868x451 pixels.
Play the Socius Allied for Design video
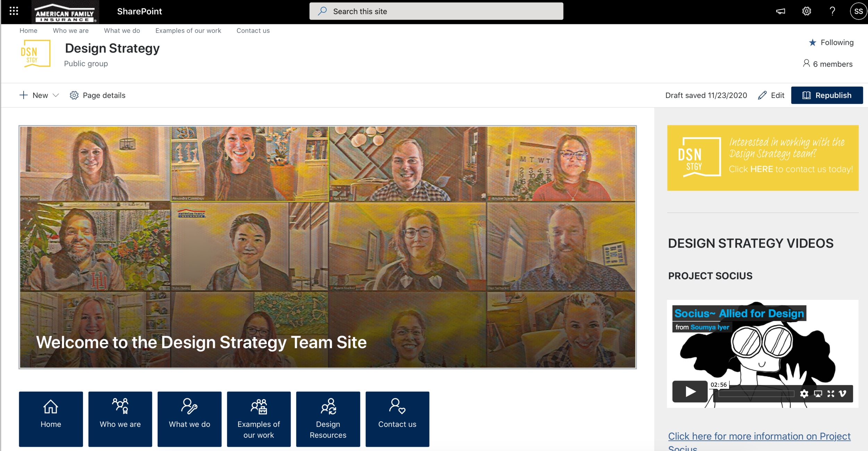coord(690,392)
